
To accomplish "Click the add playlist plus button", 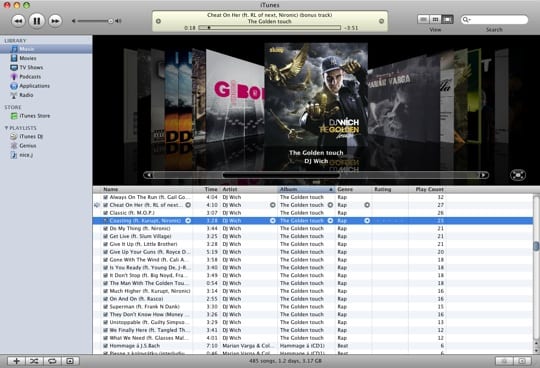I will 16,361.
